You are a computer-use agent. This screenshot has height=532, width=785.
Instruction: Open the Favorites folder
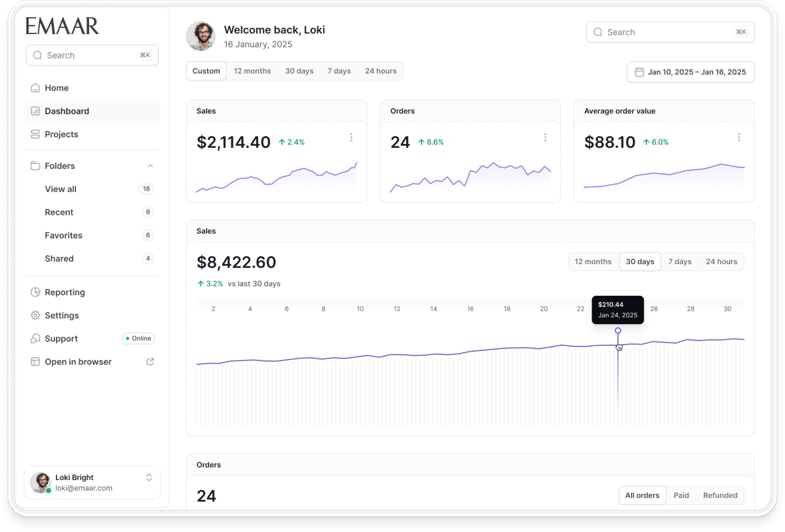click(64, 235)
